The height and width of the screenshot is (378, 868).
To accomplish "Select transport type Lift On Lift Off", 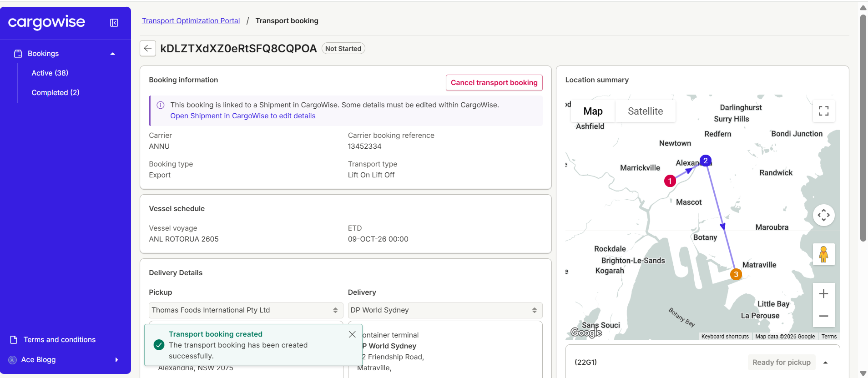I will click(371, 175).
